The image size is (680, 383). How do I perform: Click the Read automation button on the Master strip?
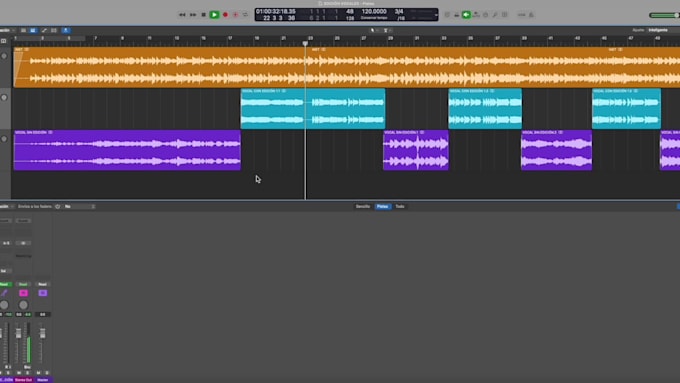[42, 284]
